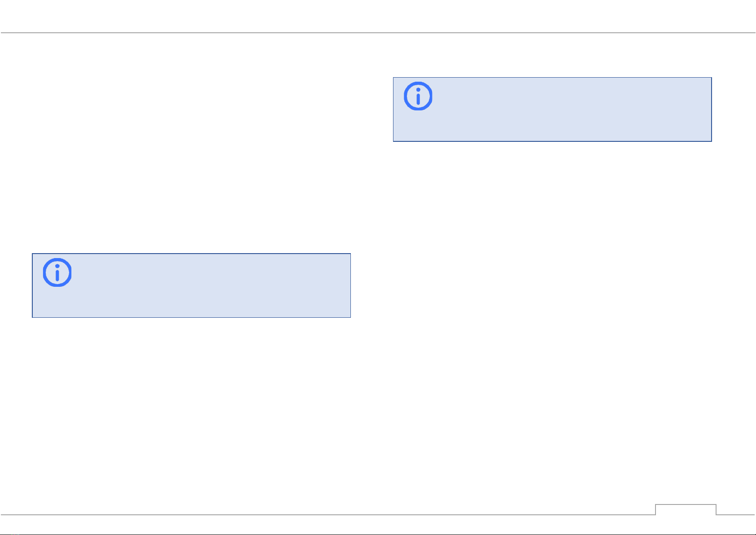Click the blank area below the right note box

coord(552,323)
